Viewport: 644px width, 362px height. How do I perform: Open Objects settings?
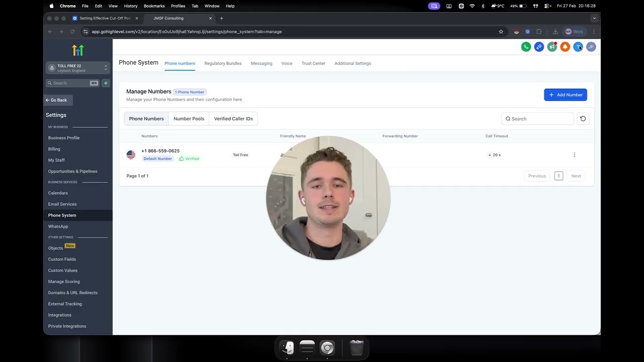[55, 248]
